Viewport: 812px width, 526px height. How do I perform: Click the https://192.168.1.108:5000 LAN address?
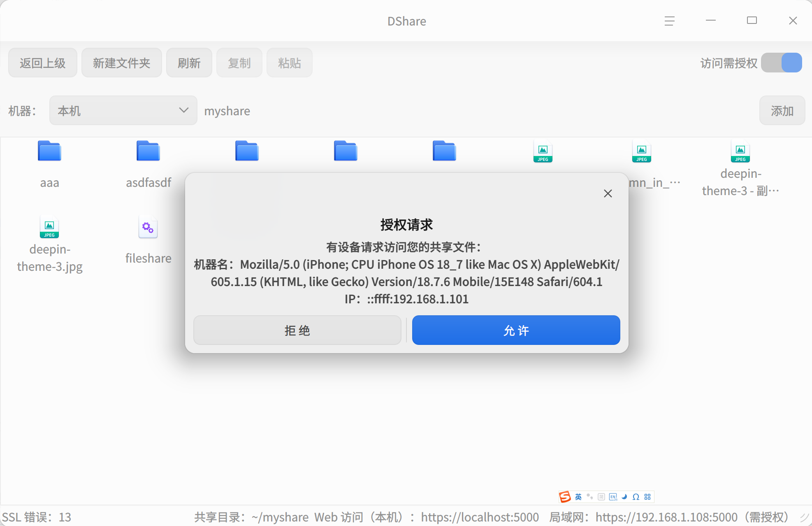pos(666,517)
